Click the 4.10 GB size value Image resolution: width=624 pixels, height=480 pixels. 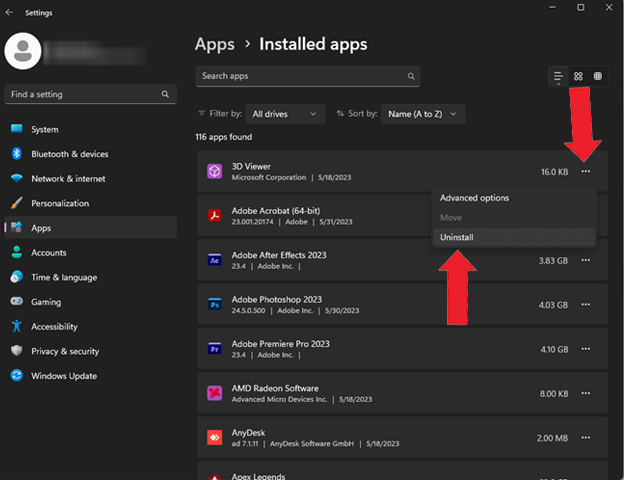pyautogui.click(x=554, y=349)
